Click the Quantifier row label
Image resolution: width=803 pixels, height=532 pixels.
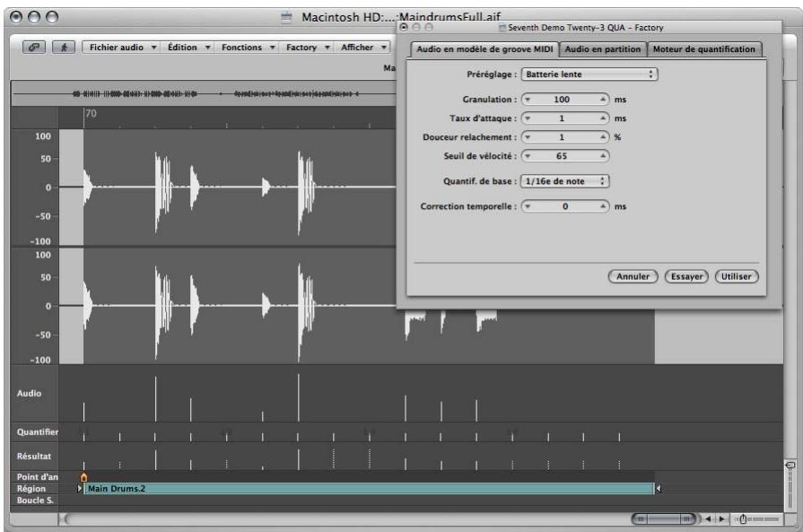(38, 432)
